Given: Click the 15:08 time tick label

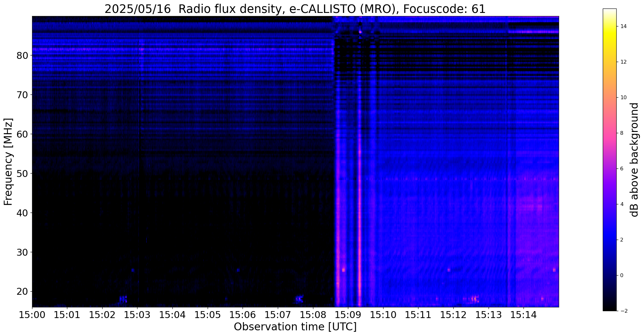Looking at the screenshot, I should click(313, 315).
